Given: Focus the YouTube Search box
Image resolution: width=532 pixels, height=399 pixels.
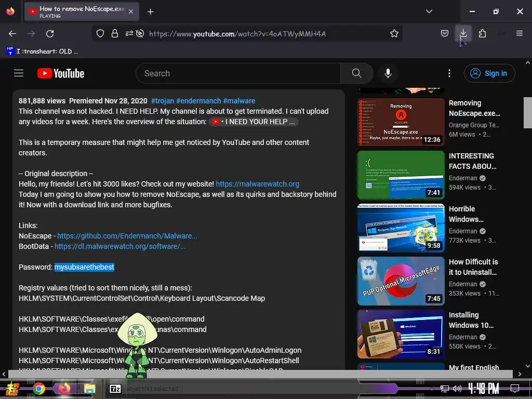Looking at the screenshot, I should [238, 73].
